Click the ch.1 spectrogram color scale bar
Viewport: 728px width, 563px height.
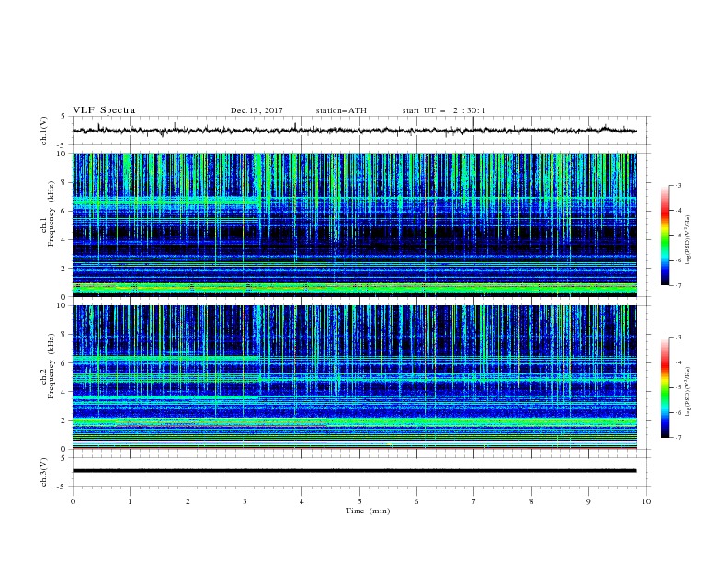(x=665, y=236)
